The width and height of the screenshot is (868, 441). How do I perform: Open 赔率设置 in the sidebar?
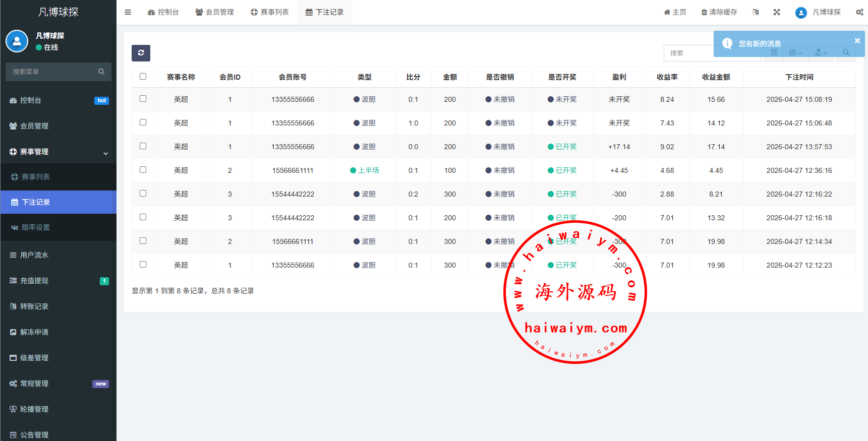[x=35, y=227]
